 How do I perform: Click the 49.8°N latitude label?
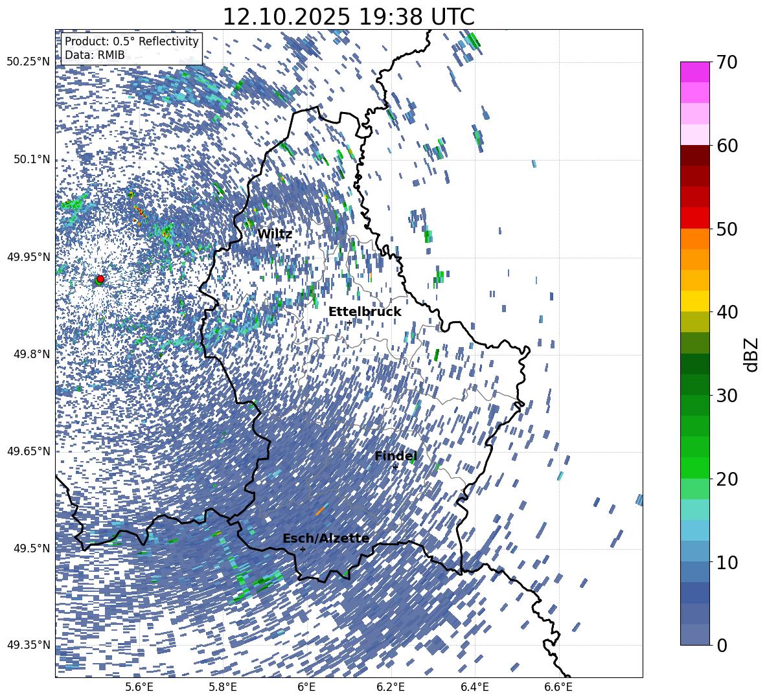32,354
